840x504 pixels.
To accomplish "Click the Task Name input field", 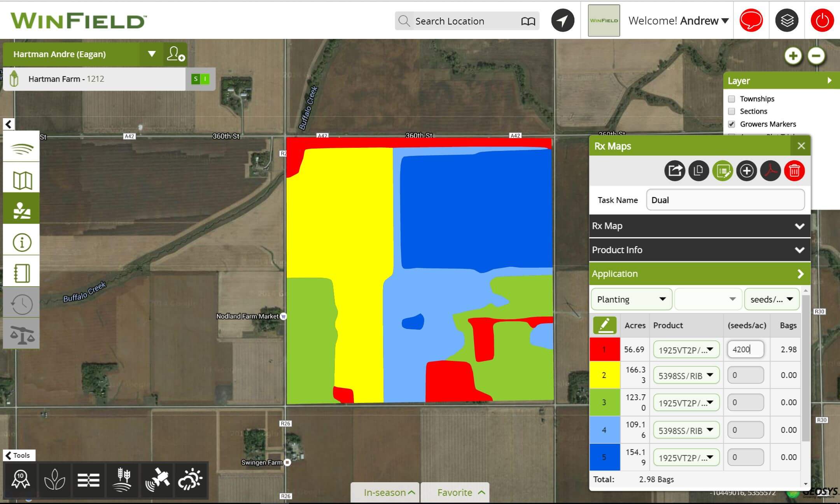I will 725,200.
